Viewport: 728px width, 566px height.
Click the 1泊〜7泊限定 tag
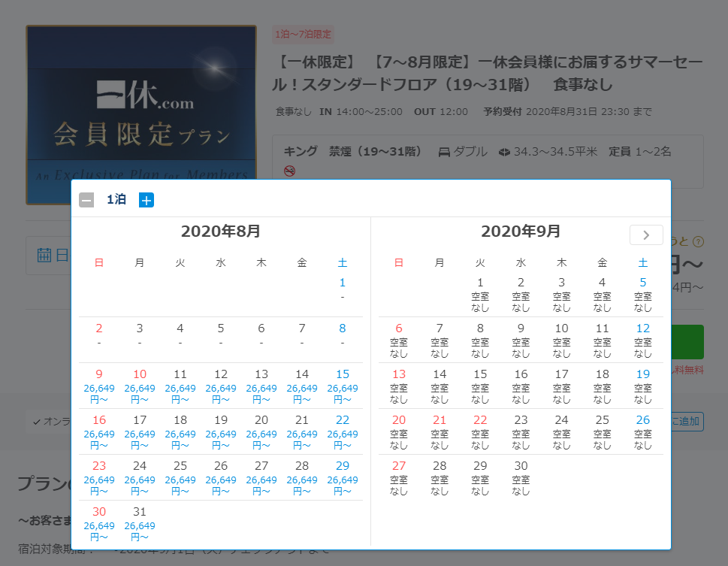pos(303,35)
